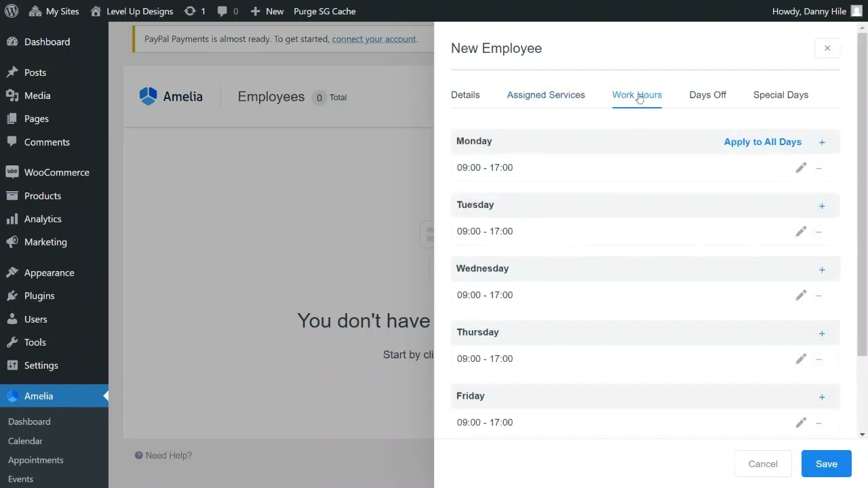Remove the Wednesday work period
868x488 pixels.
coord(818,296)
